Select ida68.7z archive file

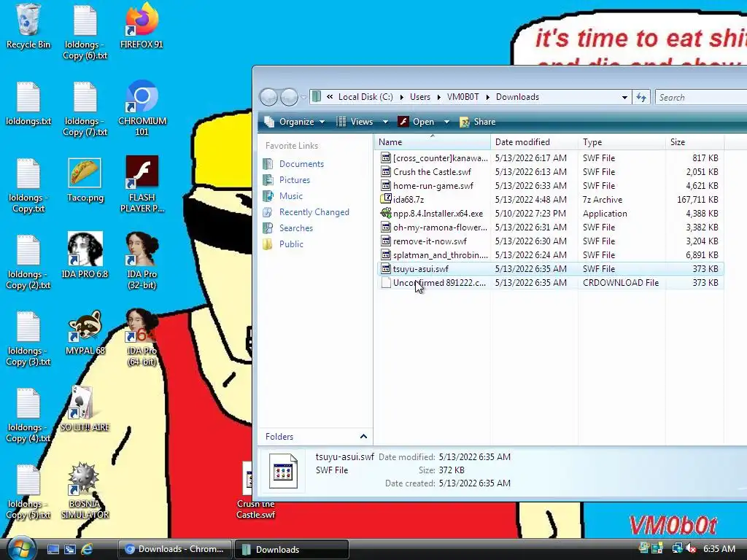pos(550,200)
